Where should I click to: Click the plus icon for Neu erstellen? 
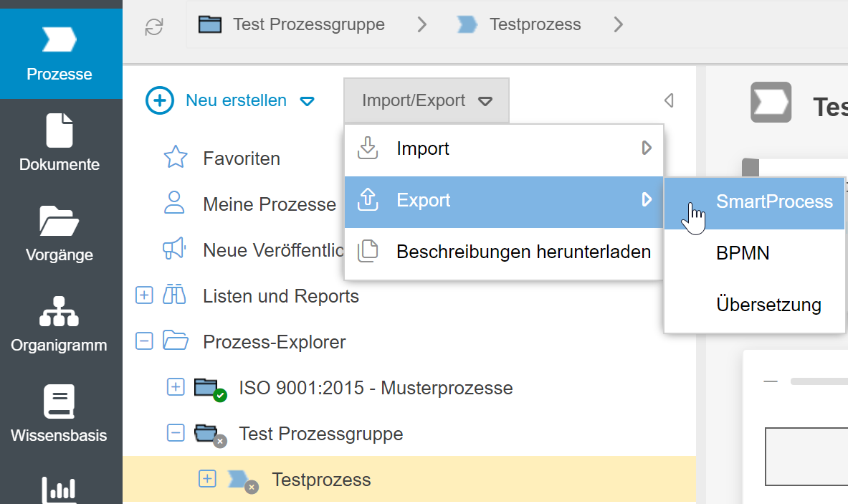pyautogui.click(x=159, y=100)
